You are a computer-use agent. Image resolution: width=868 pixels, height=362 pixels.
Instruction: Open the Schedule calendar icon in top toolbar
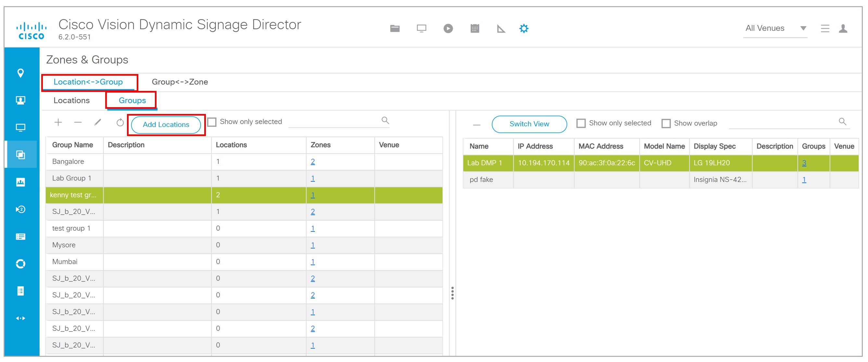point(474,29)
